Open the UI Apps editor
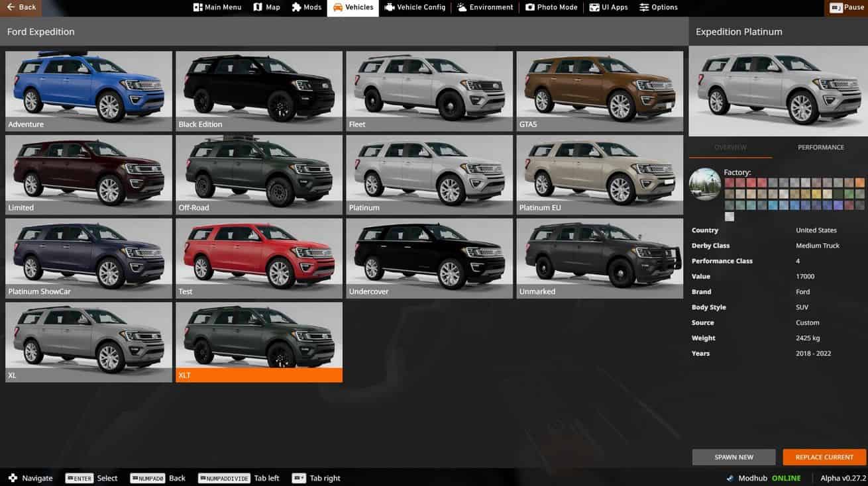 click(608, 7)
